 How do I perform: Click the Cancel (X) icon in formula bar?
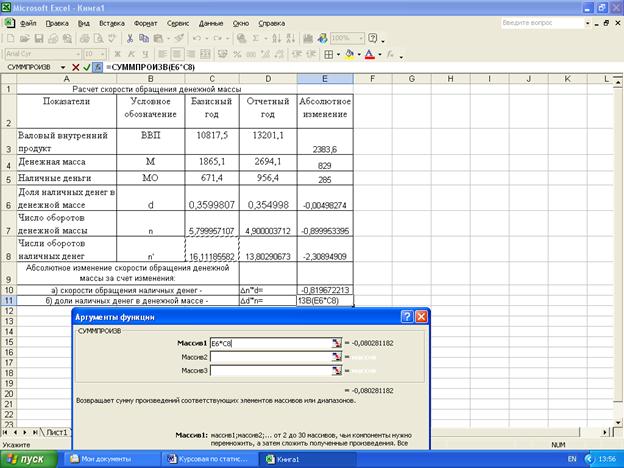pyautogui.click(x=75, y=67)
